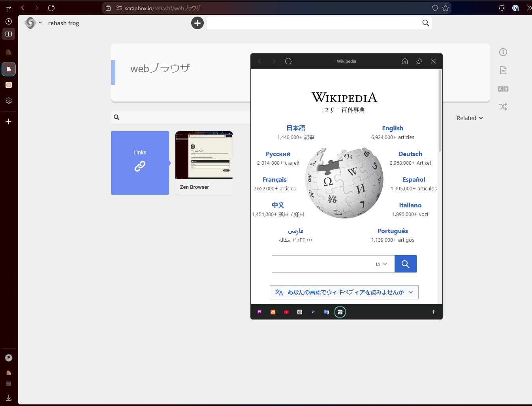The width and height of the screenshot is (532, 406).
Task: Click the swap arrows icon top-left sidebar
Action: 9,8
